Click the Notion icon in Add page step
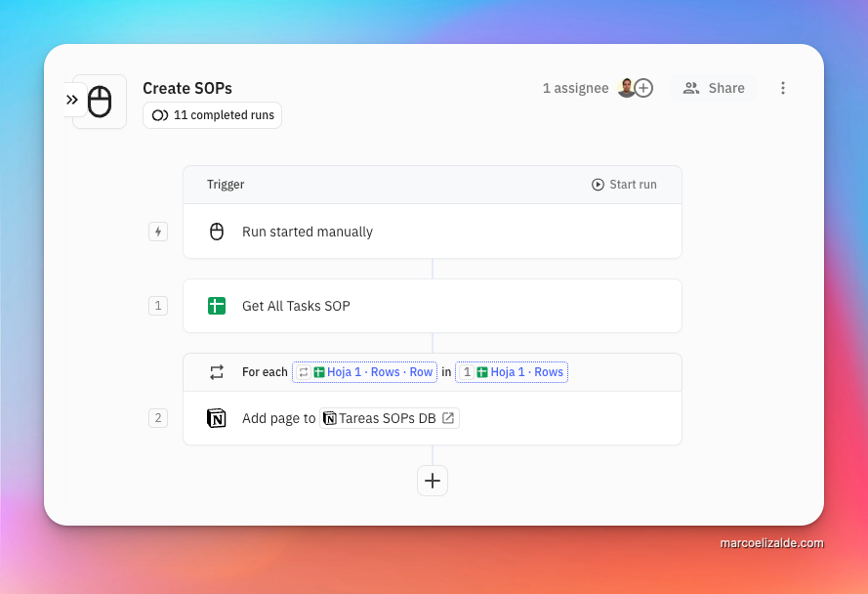 tap(217, 418)
